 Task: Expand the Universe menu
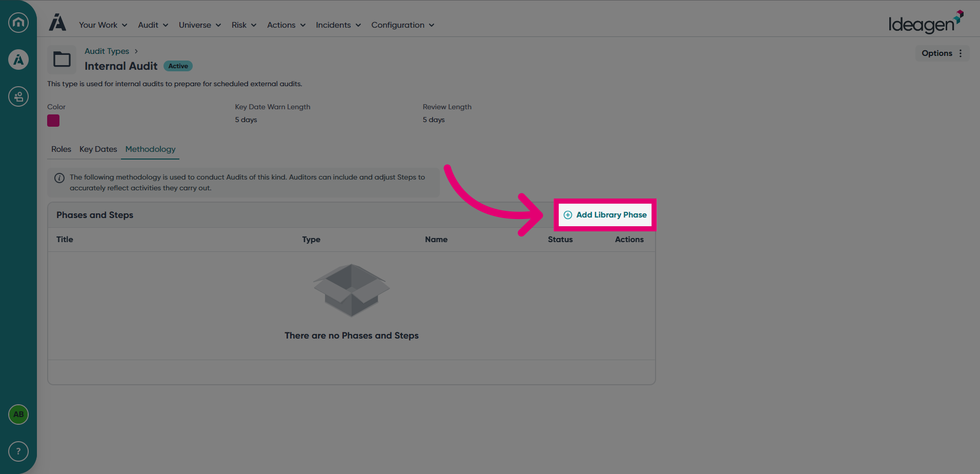(200, 25)
